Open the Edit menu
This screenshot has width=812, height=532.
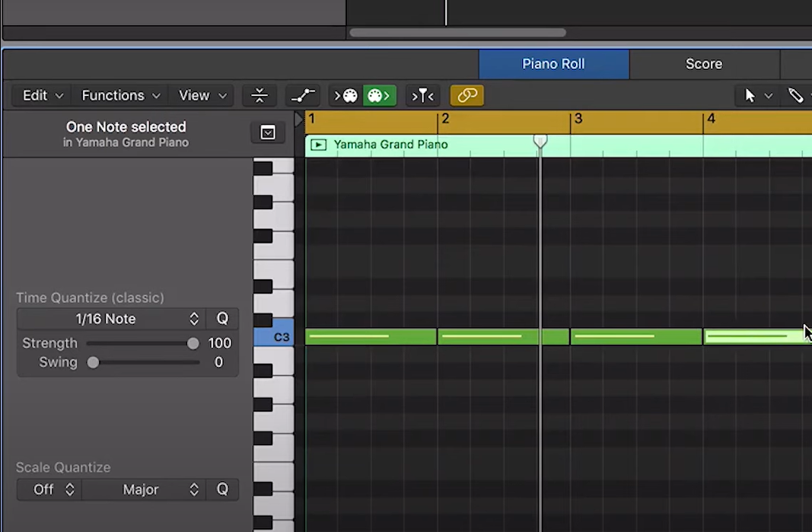click(40, 95)
